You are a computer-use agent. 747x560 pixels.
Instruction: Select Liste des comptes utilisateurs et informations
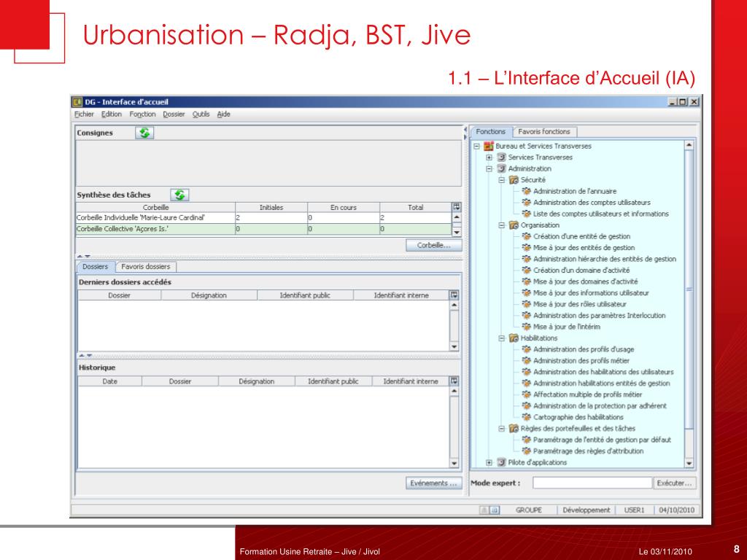pyautogui.click(x=601, y=214)
